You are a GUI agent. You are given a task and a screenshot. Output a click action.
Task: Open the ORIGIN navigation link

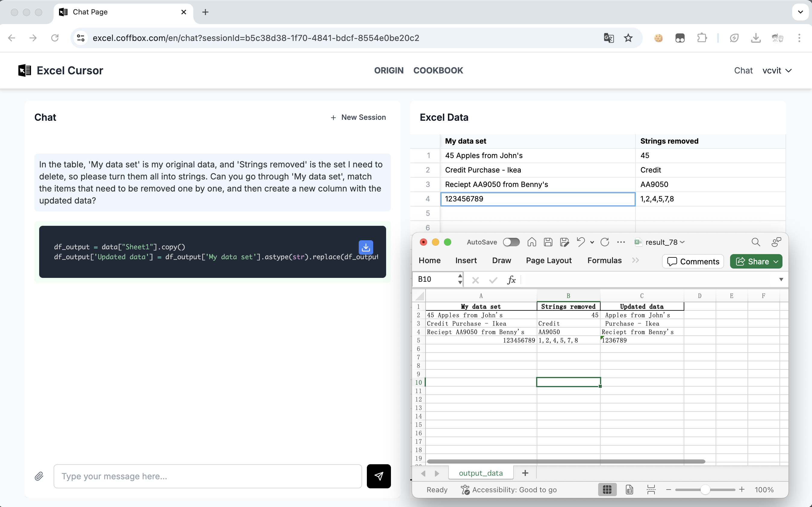389,70
